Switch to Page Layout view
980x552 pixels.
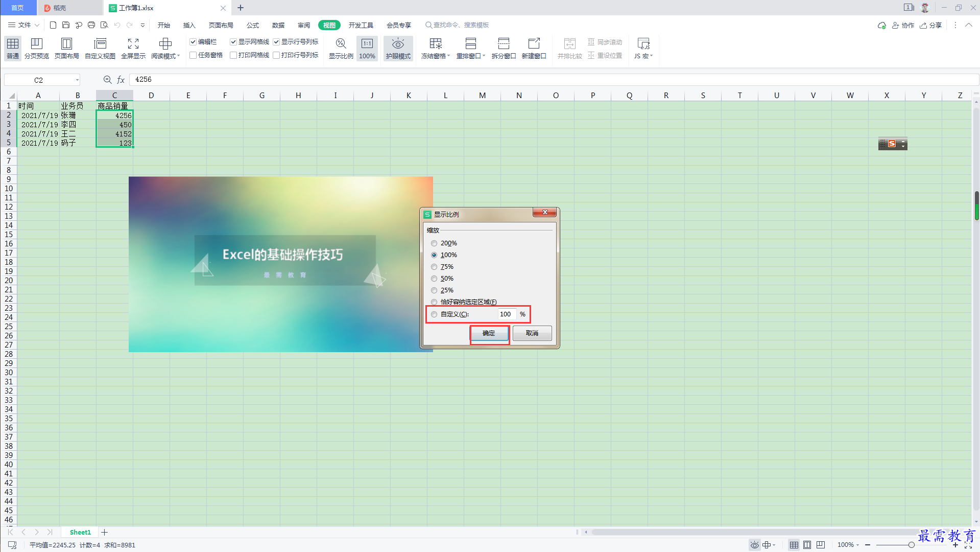click(x=66, y=49)
